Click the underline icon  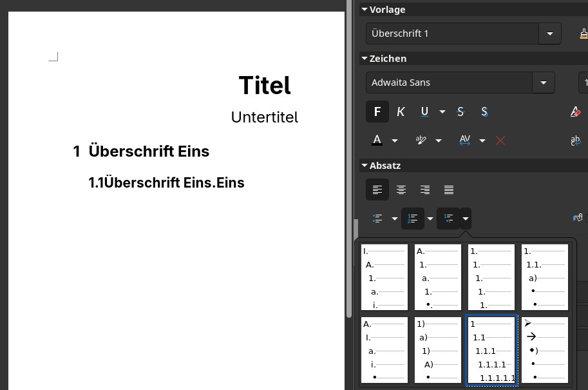424,112
